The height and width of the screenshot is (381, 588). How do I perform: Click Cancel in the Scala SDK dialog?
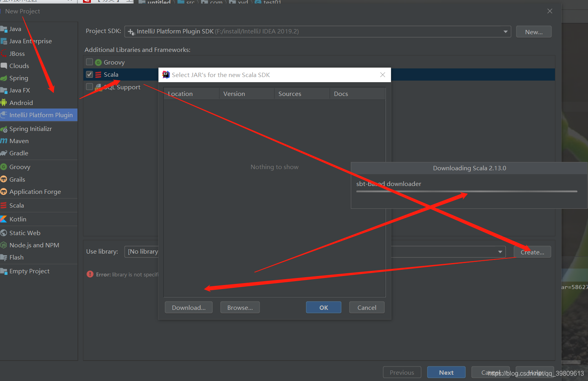367,307
